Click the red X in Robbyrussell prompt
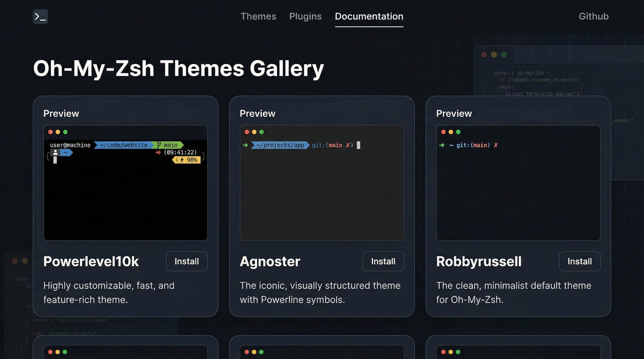 (496, 145)
